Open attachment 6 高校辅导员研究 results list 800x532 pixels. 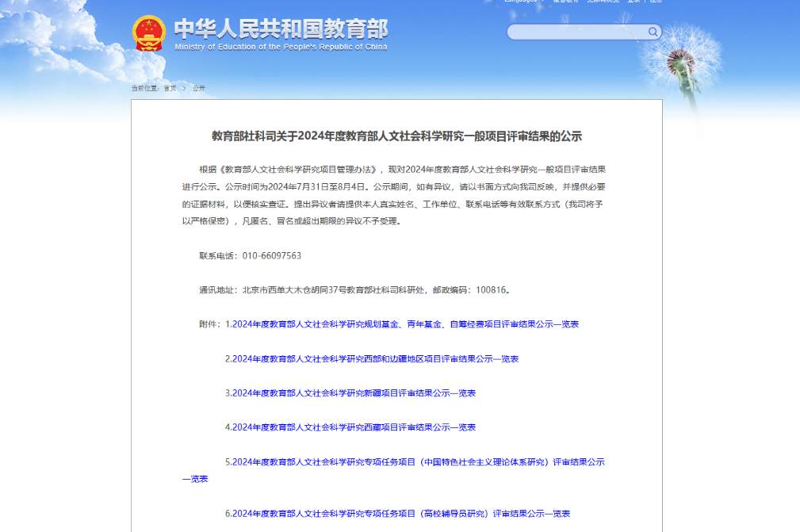pos(397,513)
